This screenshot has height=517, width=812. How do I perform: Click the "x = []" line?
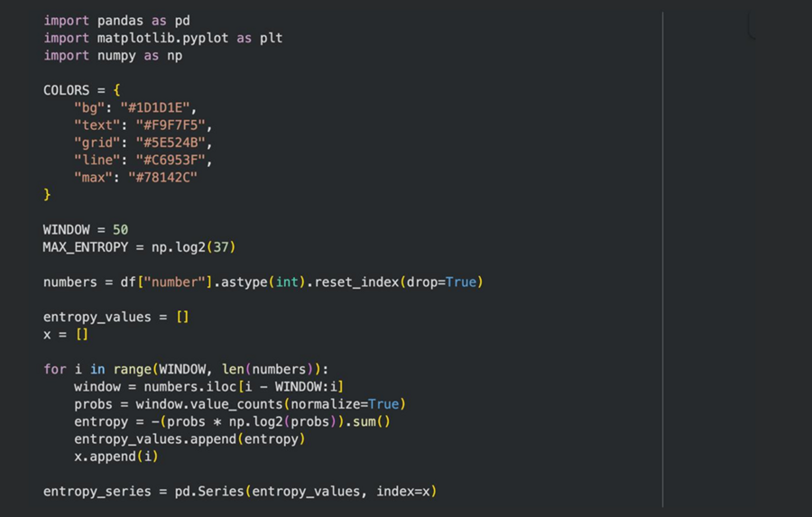(66, 335)
